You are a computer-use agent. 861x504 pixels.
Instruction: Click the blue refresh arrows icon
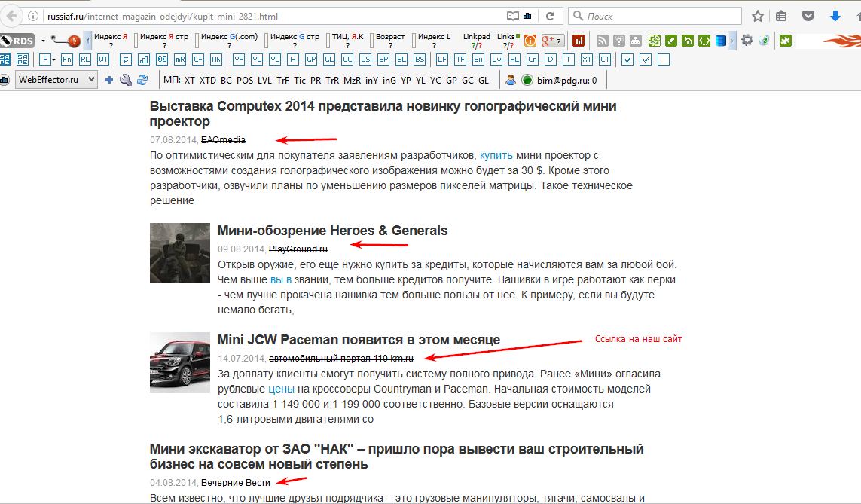click(143, 80)
